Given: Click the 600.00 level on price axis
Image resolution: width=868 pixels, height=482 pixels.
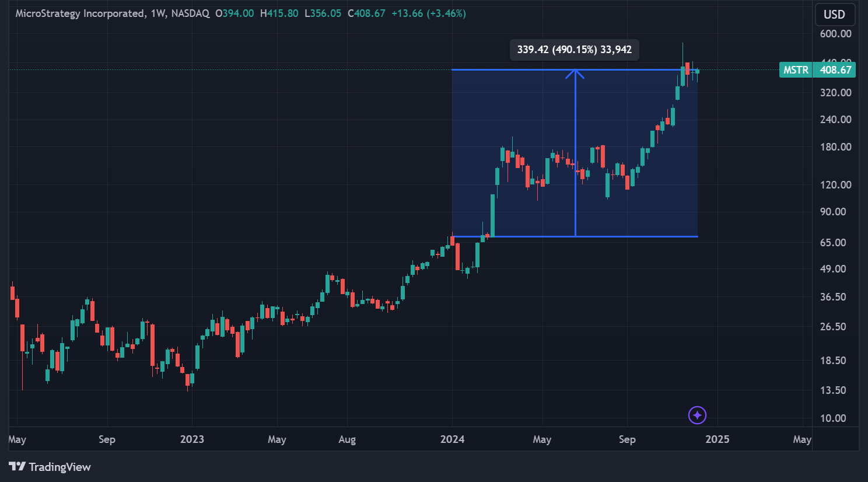Looking at the screenshot, I should coord(835,34).
